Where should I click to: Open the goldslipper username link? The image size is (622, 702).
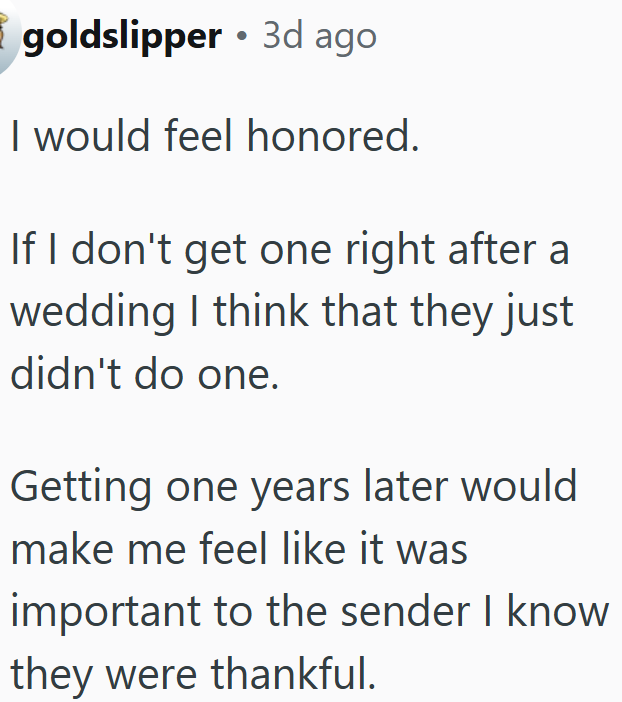point(121,37)
